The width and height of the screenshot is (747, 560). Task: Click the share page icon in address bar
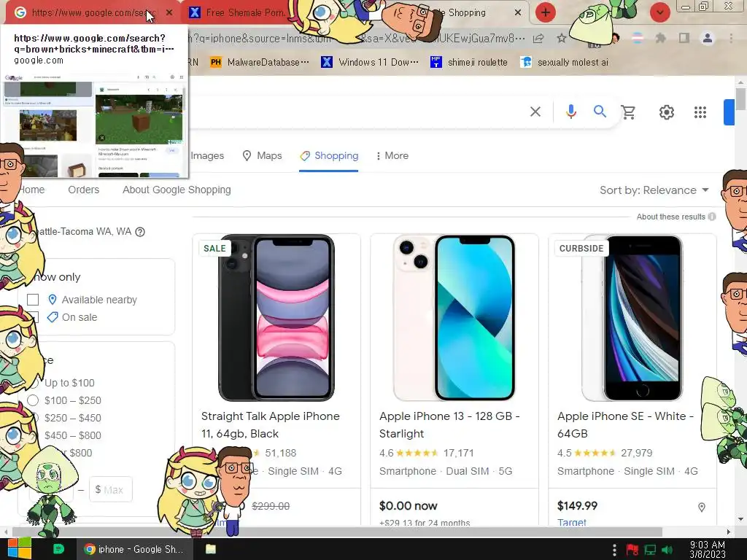click(538, 39)
